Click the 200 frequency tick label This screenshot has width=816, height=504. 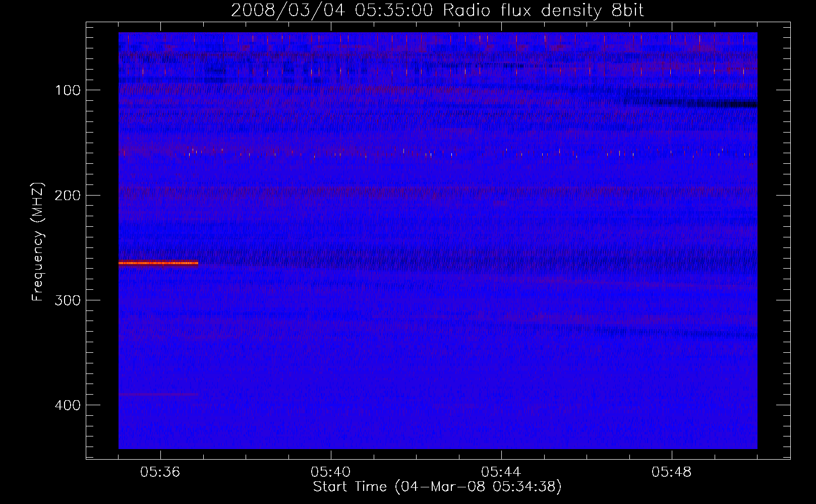click(x=68, y=195)
